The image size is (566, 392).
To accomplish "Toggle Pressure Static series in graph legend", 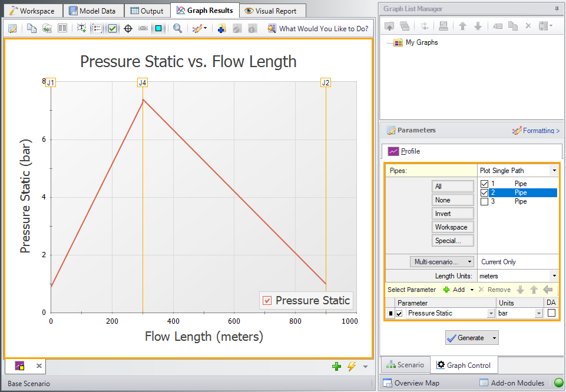I will pos(267,301).
